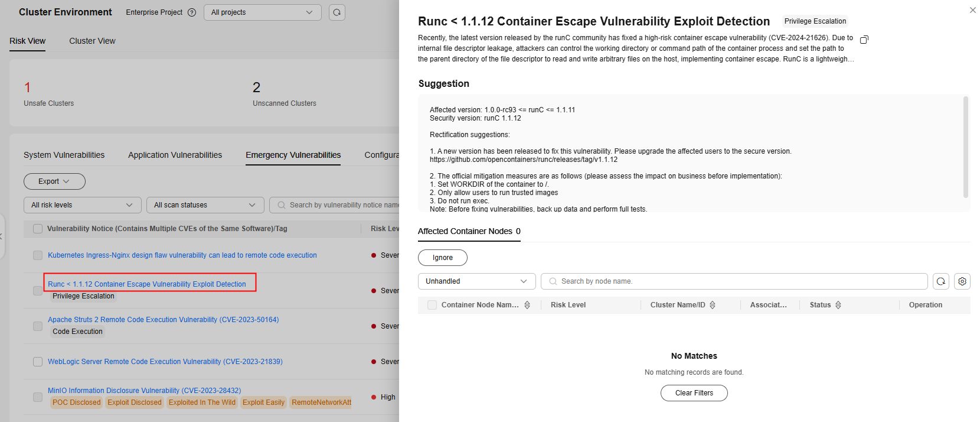
Task: Sort by Container Node Name column
Action: coord(527,305)
